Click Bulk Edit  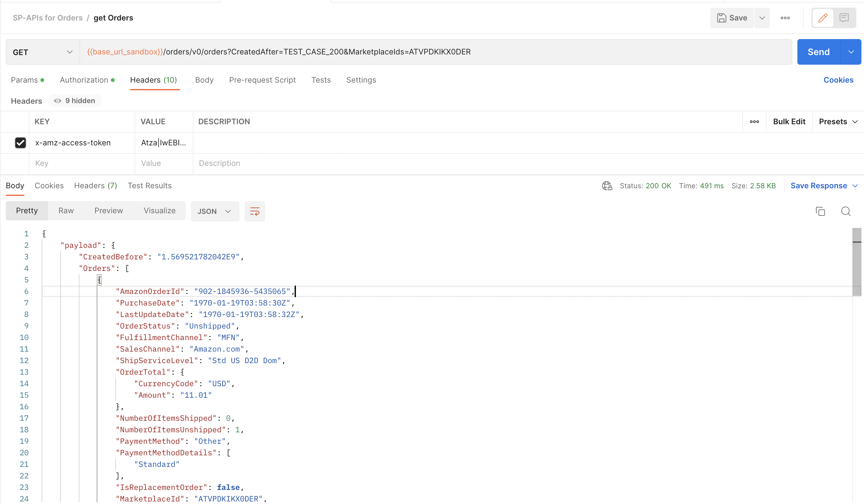point(789,122)
